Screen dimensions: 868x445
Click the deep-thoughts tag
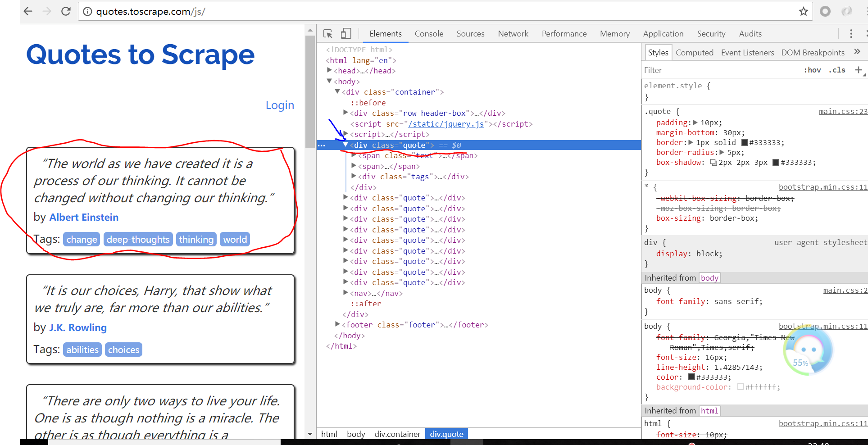[x=138, y=239]
